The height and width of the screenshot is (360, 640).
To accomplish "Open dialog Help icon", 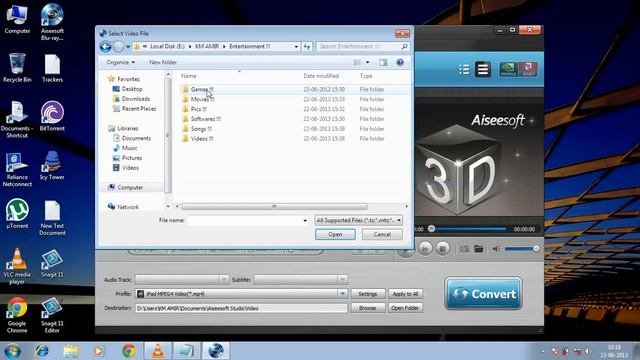I will (400, 62).
